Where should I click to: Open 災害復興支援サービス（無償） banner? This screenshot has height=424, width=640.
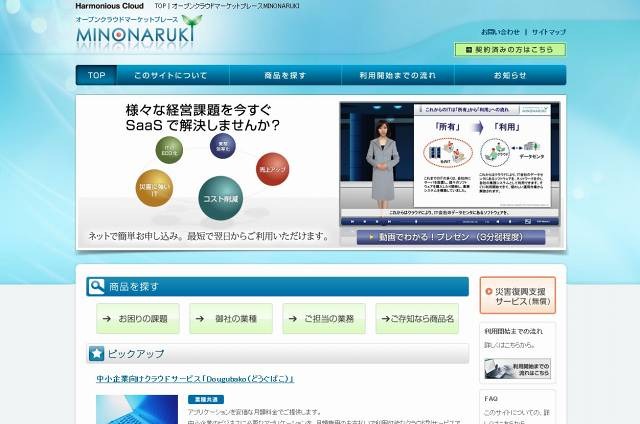518,295
